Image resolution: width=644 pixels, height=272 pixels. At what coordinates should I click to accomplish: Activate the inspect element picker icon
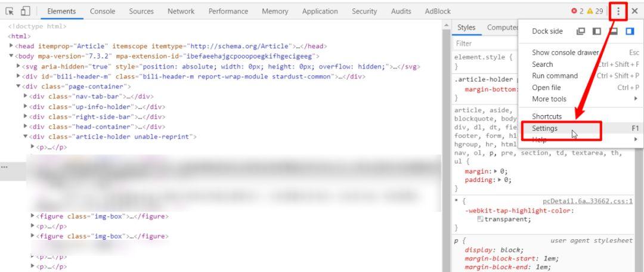coord(10,11)
